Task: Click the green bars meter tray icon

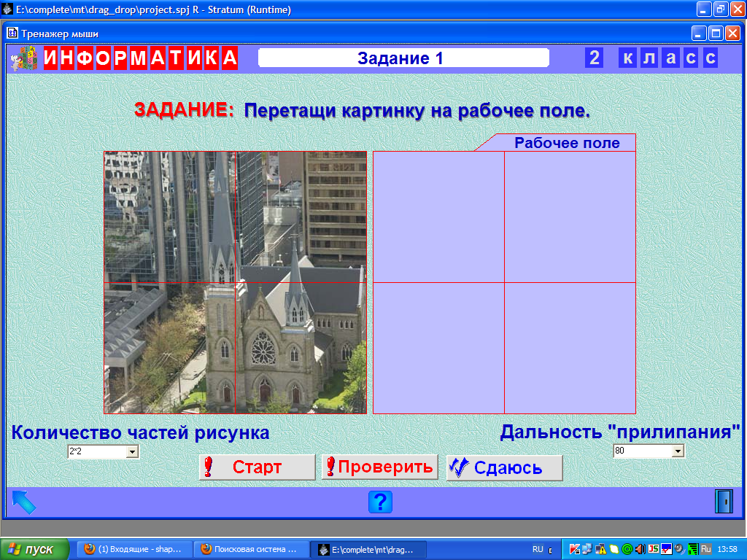Action: pos(693,549)
